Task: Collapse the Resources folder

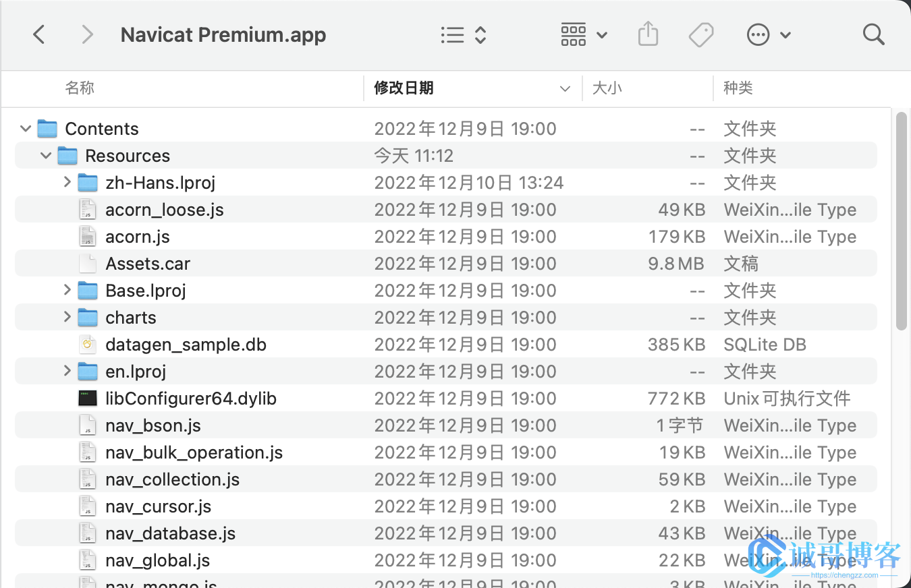Action: (46, 156)
